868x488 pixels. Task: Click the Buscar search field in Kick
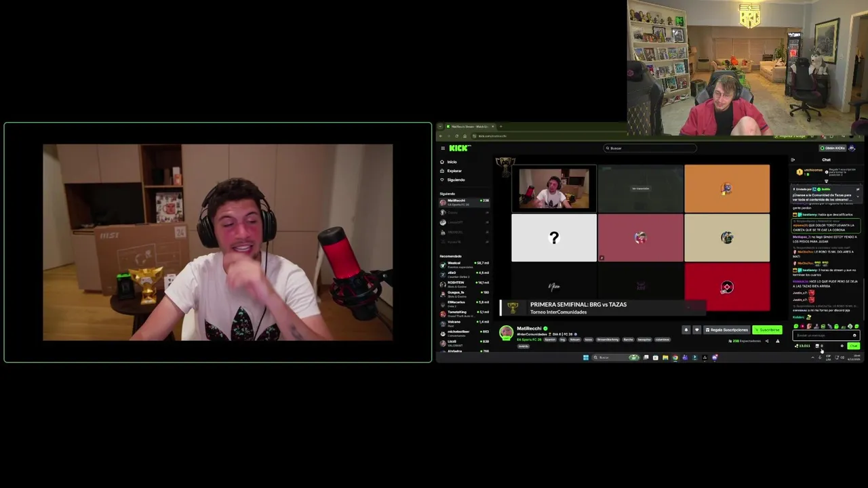pos(650,148)
